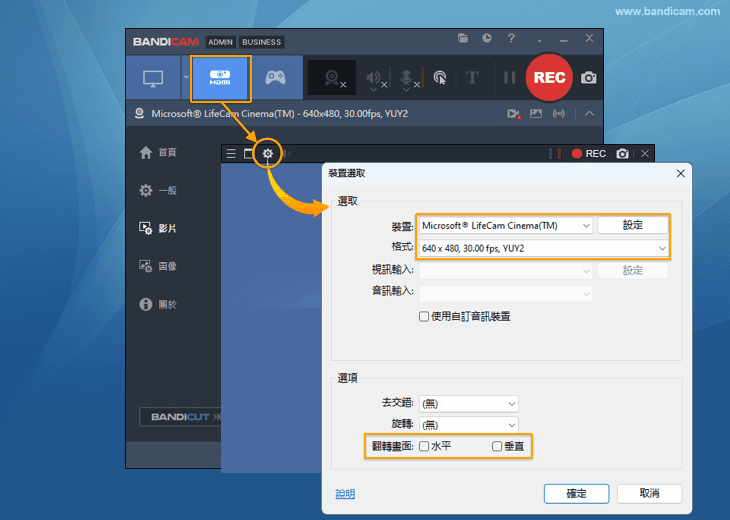Click the BANDICUT promotional button
The image size is (730, 520).
click(x=180, y=417)
